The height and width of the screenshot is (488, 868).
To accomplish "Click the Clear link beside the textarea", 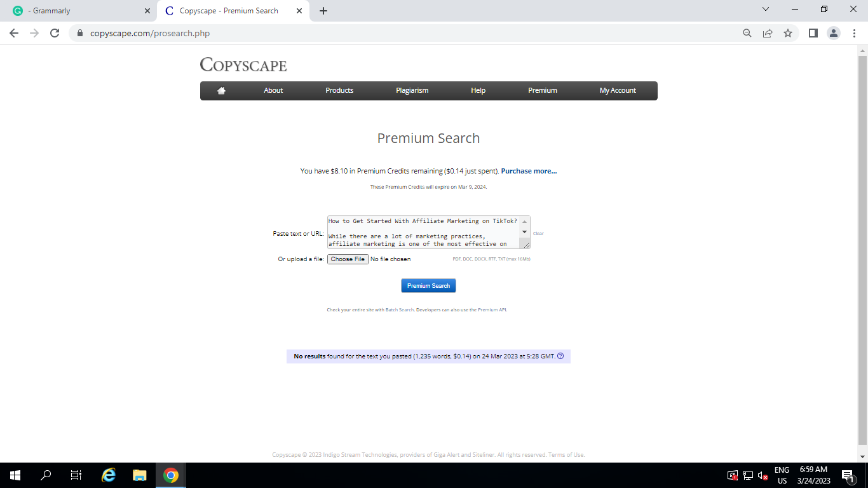I will [x=538, y=234].
